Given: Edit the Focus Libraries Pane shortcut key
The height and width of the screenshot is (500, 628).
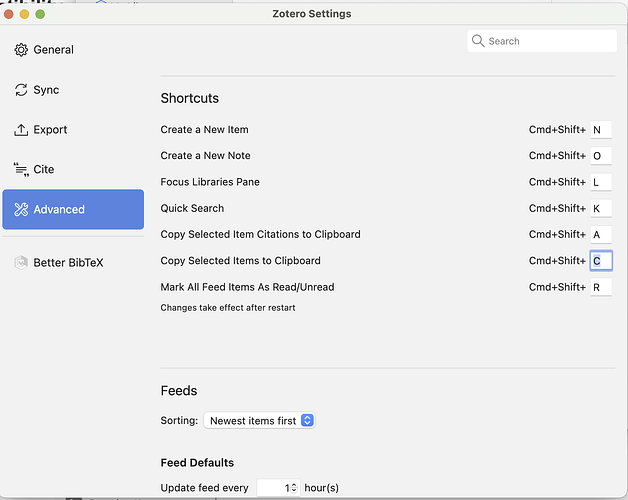Looking at the screenshot, I should click(x=601, y=182).
